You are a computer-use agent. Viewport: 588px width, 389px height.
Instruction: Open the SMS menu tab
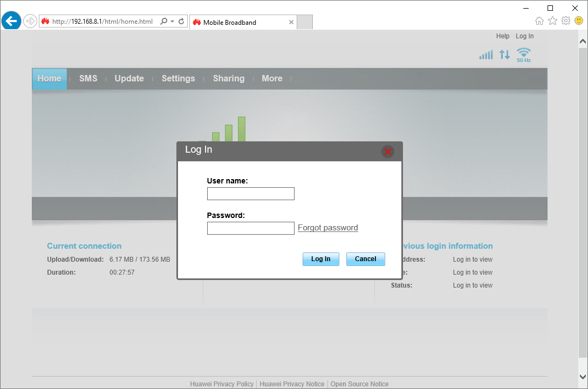coord(88,78)
